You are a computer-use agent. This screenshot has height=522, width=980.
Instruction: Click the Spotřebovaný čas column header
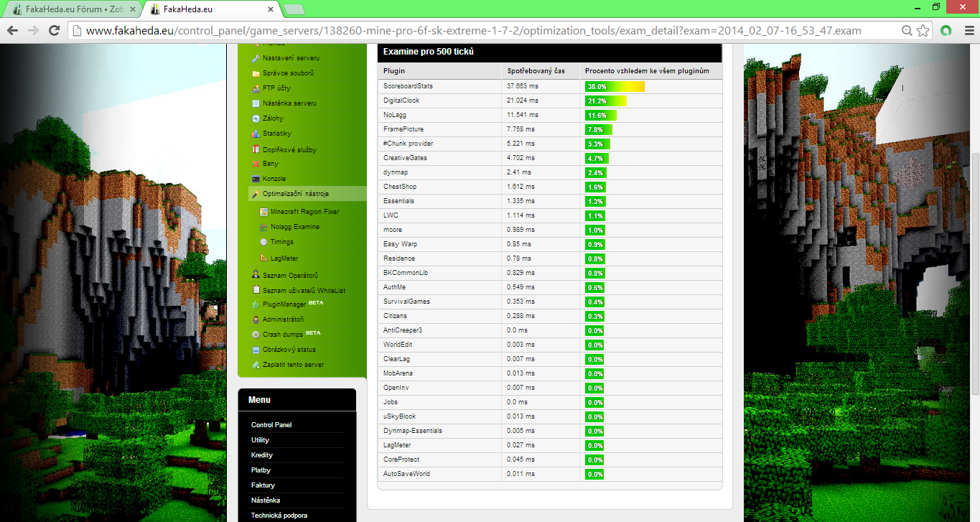pyautogui.click(x=536, y=71)
